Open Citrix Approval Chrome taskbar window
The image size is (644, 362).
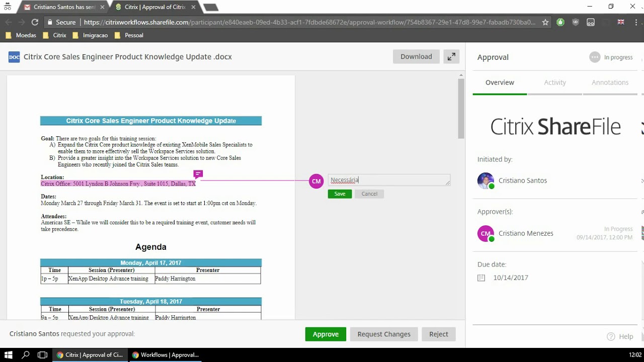point(90,355)
